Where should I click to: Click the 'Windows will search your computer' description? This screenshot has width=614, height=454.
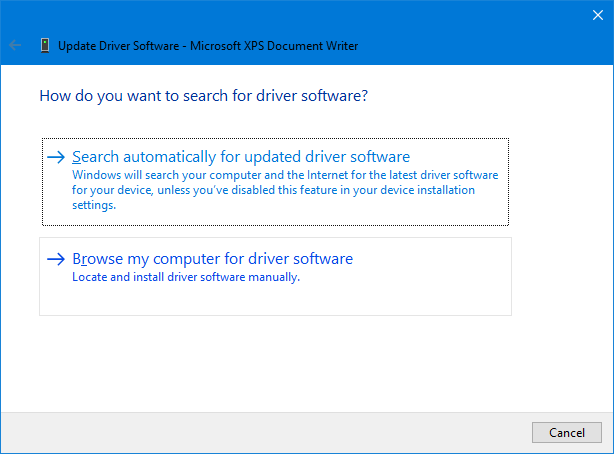[285, 190]
